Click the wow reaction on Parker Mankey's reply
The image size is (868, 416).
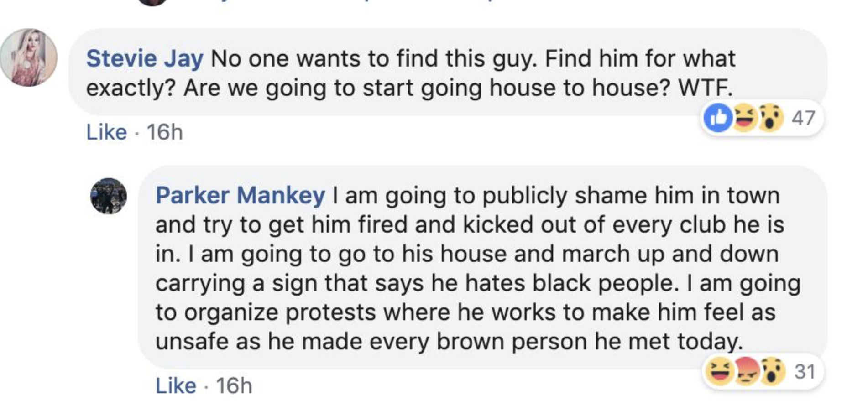pyautogui.click(x=772, y=371)
